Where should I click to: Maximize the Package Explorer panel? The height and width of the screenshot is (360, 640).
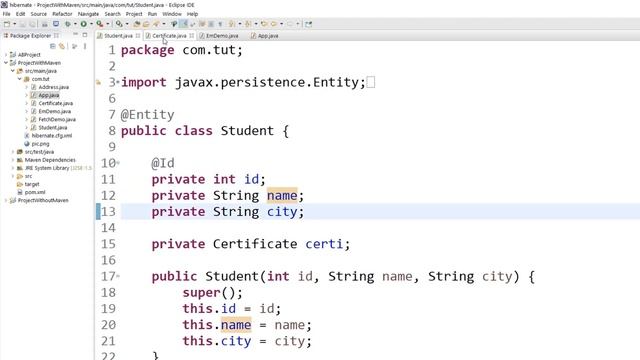pyautogui.click(x=85, y=35)
